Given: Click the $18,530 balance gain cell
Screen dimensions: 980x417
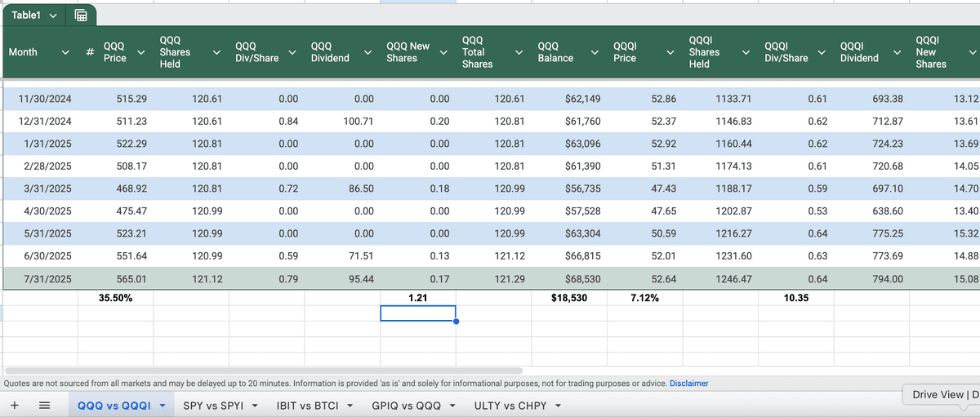Looking at the screenshot, I should click(569, 298).
